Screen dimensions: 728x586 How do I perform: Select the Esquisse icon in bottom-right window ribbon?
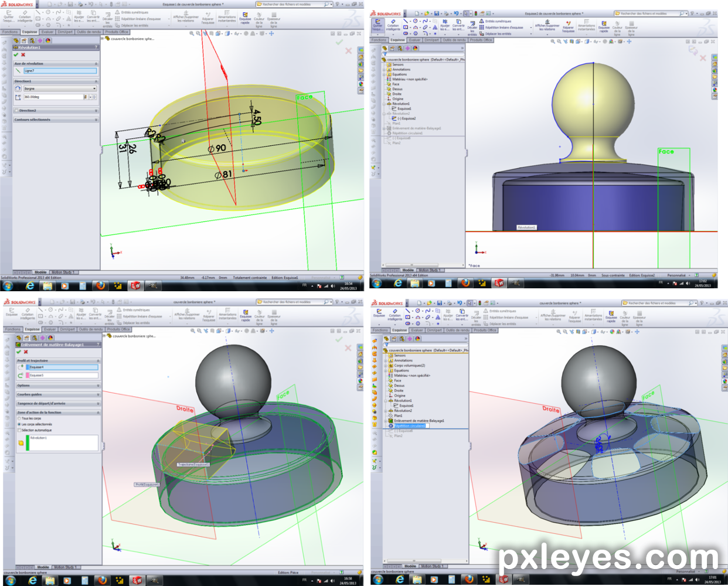point(379,314)
